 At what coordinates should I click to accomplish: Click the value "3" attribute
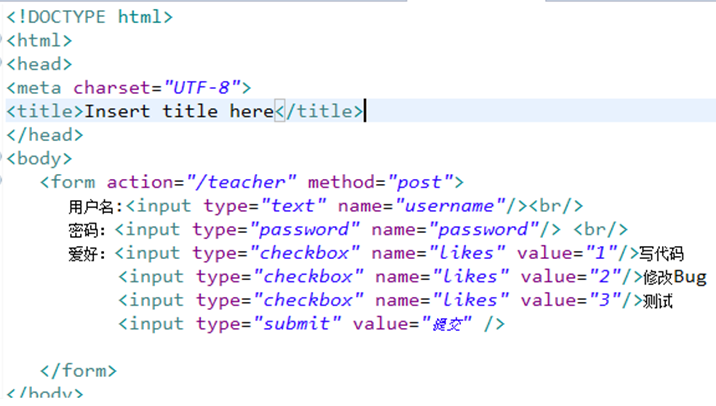tap(605, 301)
